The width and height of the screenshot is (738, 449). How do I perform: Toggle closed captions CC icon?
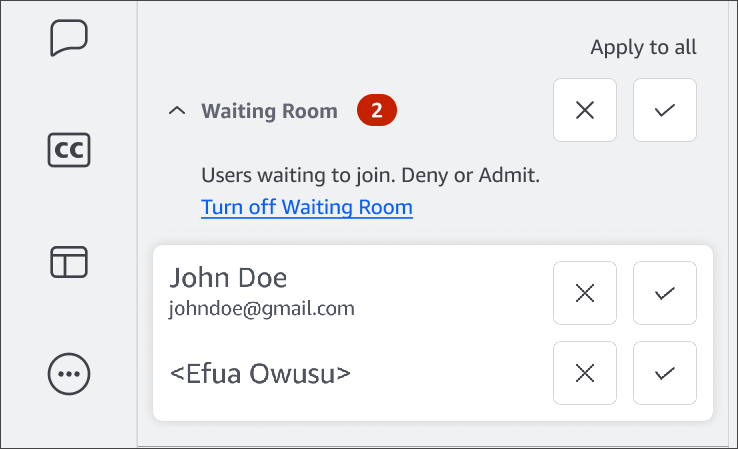click(69, 150)
